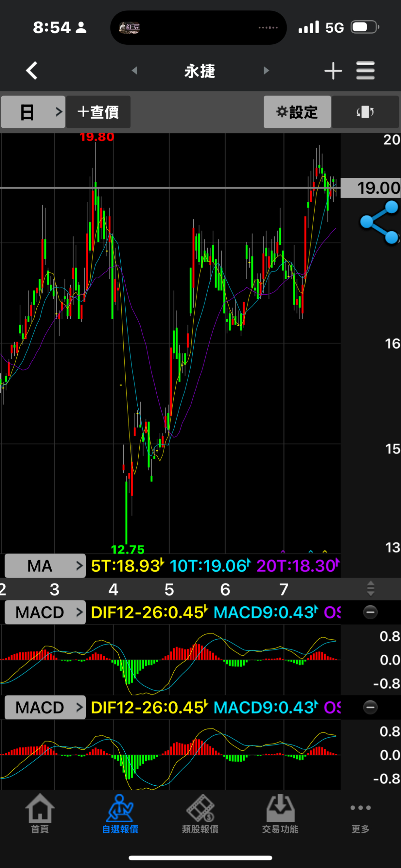The width and height of the screenshot is (401, 868).
Task: Tap the 5T:18.93 moving average value
Action: 128,566
